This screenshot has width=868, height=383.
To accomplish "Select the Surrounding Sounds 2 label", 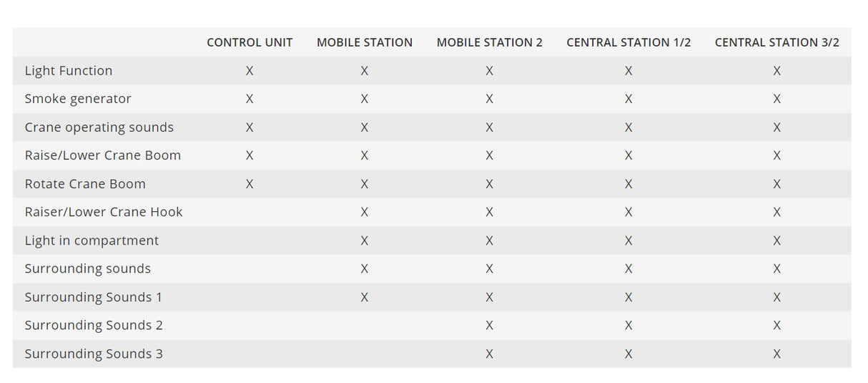I will (x=94, y=325).
